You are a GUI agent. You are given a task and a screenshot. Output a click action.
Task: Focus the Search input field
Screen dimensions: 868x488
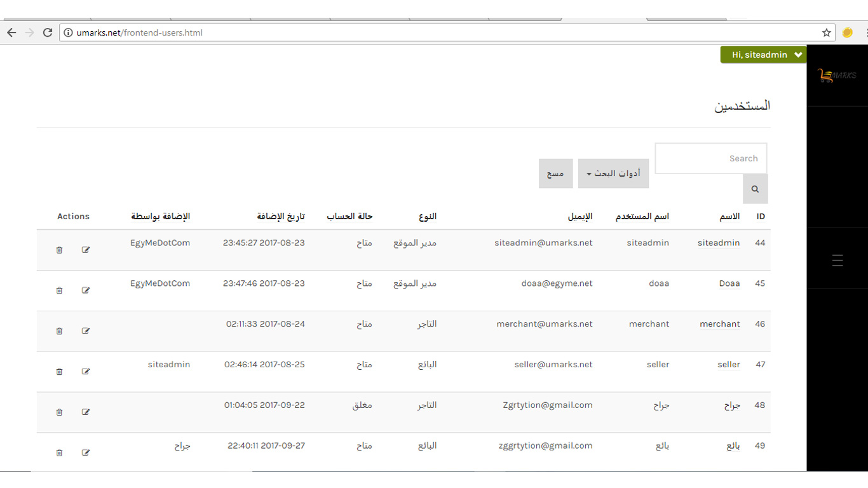point(711,158)
